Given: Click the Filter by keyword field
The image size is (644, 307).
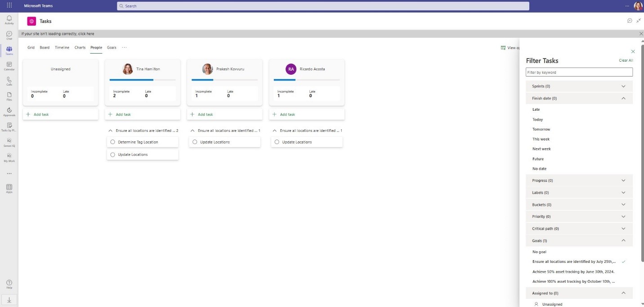Looking at the screenshot, I should pos(579,72).
